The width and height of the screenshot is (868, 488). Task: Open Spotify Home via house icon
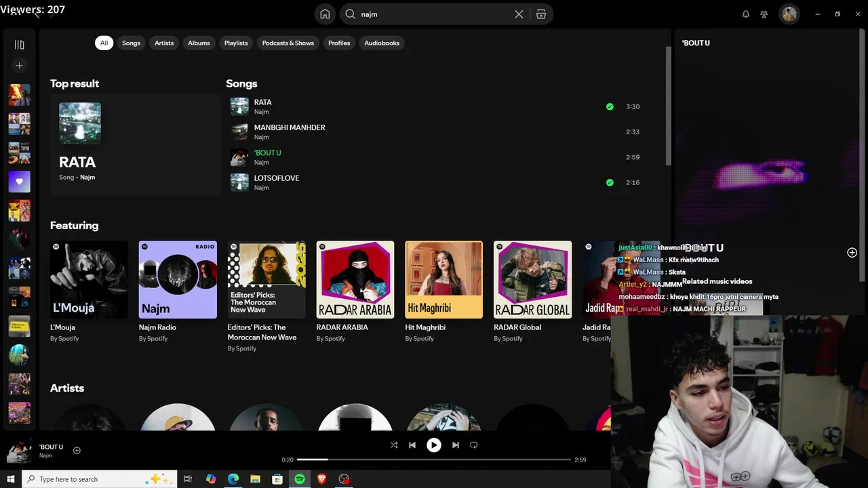(325, 14)
